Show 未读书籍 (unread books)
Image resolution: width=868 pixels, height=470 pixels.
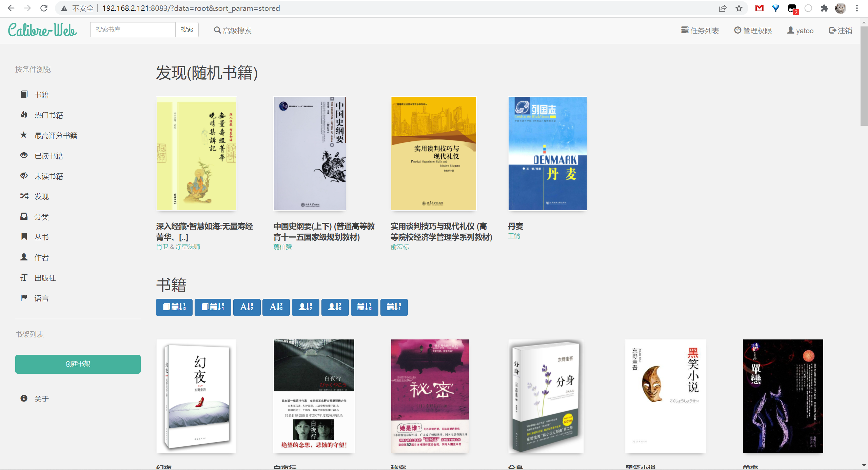[48, 176]
